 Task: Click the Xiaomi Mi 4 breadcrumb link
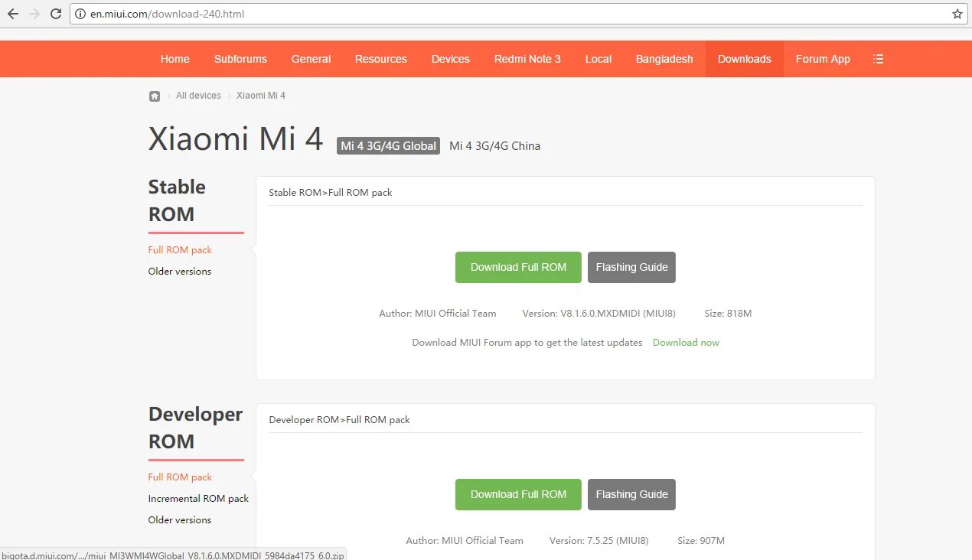tap(261, 96)
